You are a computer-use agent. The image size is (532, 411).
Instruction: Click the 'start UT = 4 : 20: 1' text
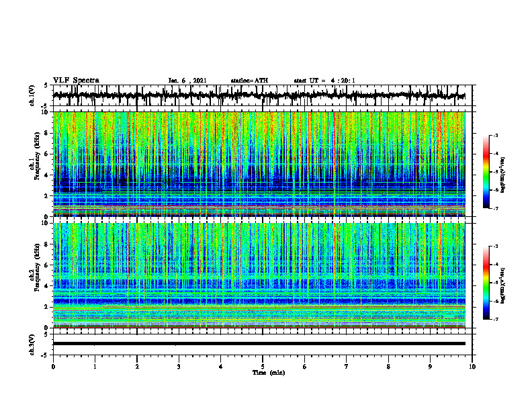(324, 81)
